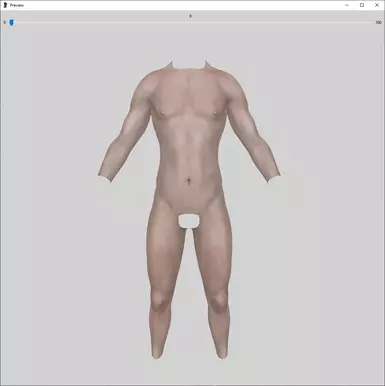
Task: Click the slider track near the 100 end
Action: [368, 23]
